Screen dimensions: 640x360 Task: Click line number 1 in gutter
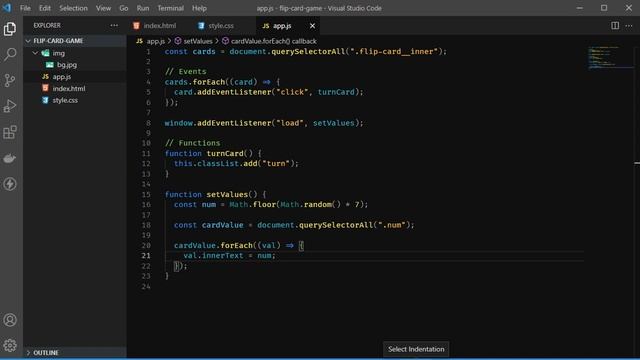(x=149, y=52)
